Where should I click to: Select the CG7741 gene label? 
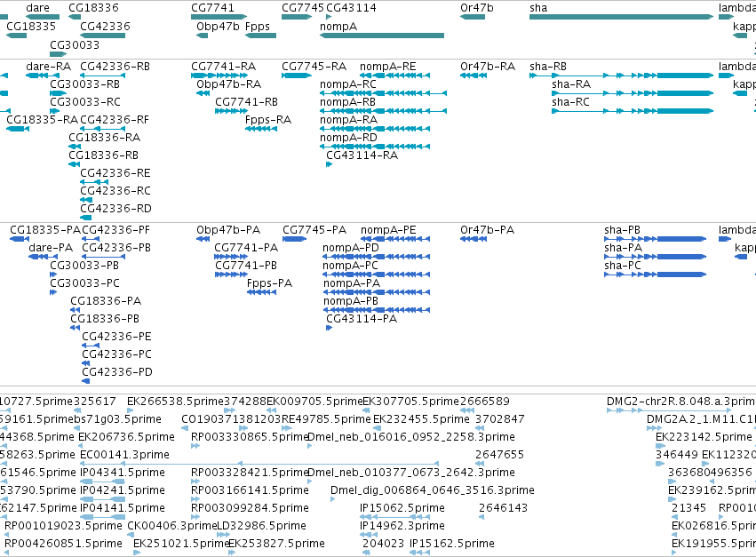coord(212,8)
